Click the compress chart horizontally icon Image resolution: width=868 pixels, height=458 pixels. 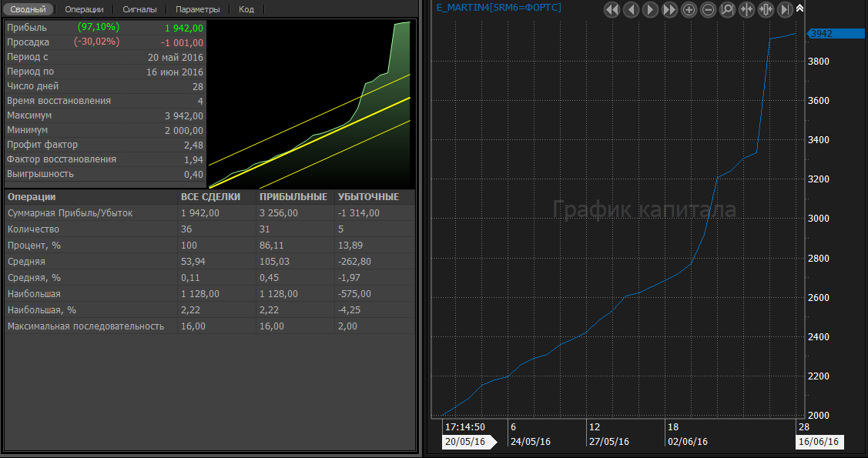(746, 9)
